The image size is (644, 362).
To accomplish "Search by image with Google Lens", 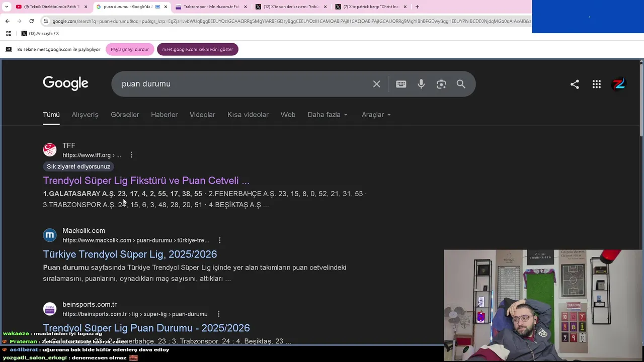I will [441, 84].
